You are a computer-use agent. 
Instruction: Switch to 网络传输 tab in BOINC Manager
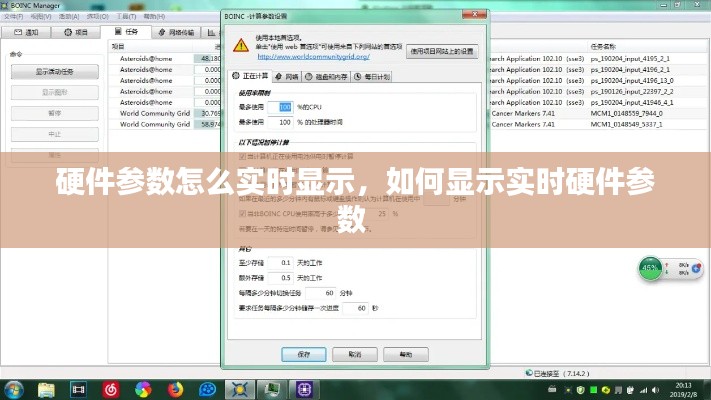pos(176,32)
